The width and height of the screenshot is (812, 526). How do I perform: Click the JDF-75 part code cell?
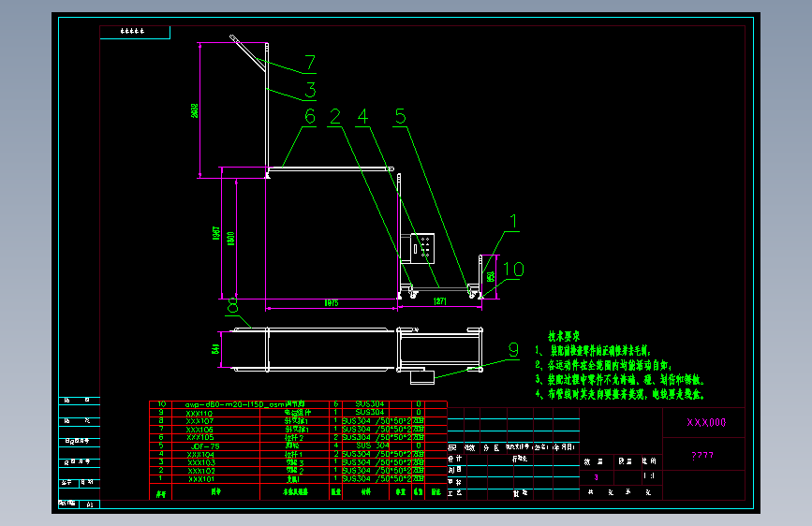point(205,446)
